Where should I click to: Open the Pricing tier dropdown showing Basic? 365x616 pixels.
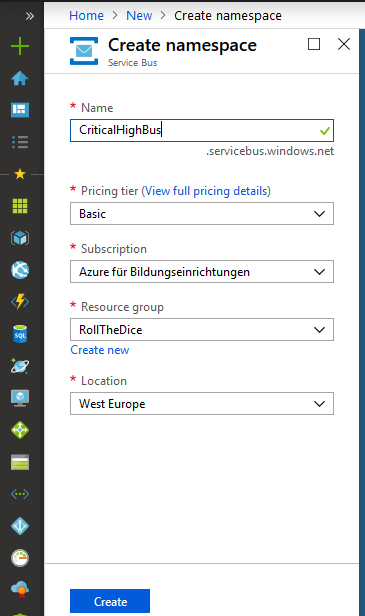[x=202, y=214]
